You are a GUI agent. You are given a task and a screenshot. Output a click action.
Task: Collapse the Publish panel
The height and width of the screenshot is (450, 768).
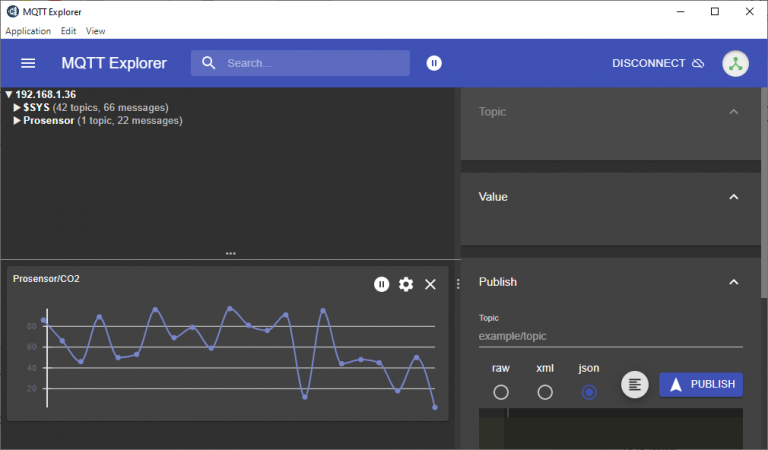click(x=734, y=282)
